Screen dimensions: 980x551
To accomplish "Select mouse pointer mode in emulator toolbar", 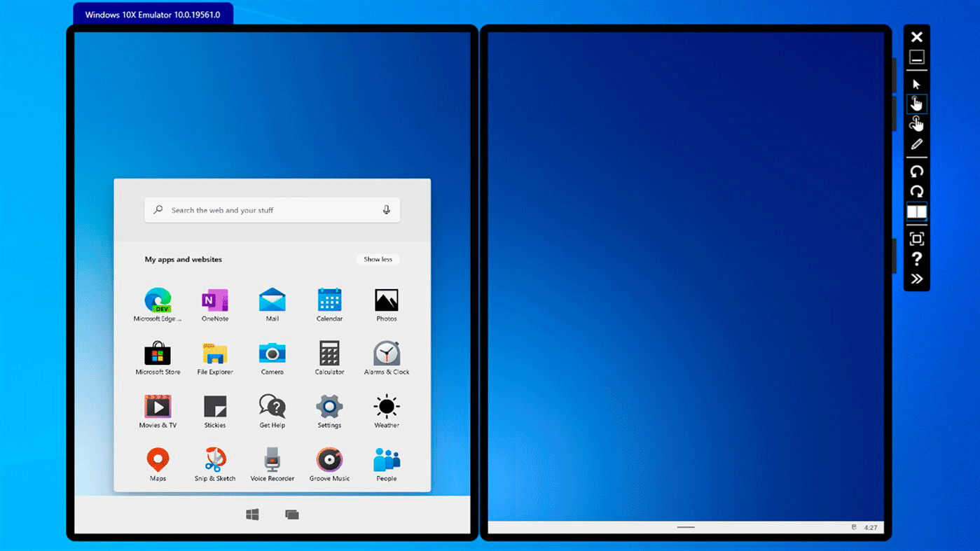I will 917,84.
